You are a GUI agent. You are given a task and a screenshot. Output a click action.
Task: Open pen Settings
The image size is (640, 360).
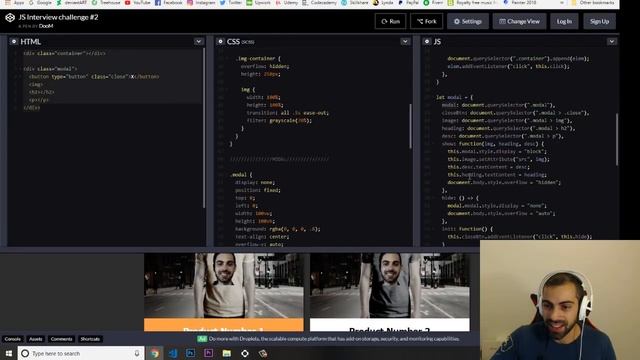click(468, 21)
